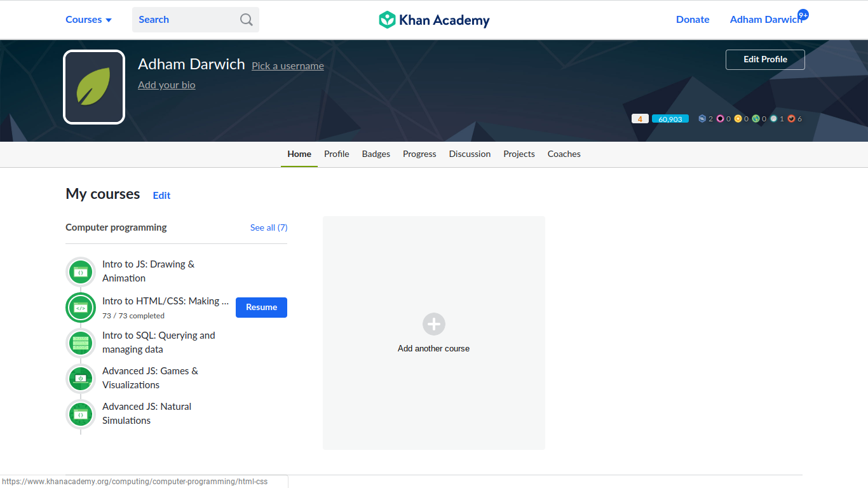868x488 pixels.
Task: Click the Meteorite badge icon
Action: click(x=791, y=119)
